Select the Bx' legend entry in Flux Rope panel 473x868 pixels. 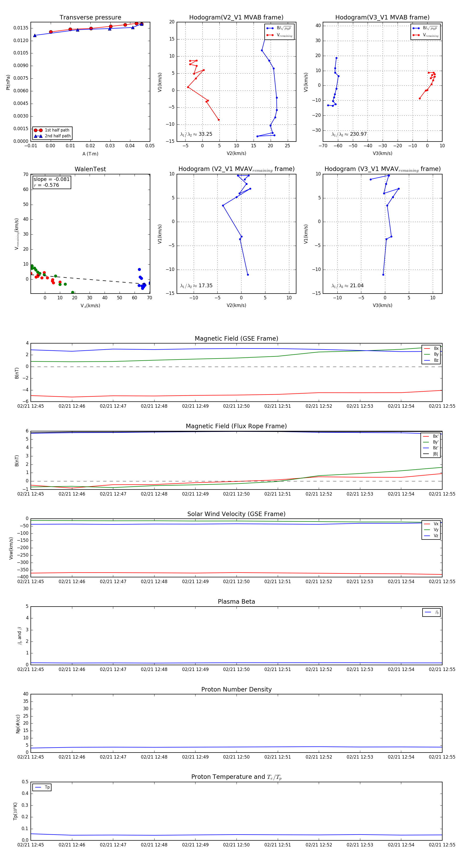(431, 436)
